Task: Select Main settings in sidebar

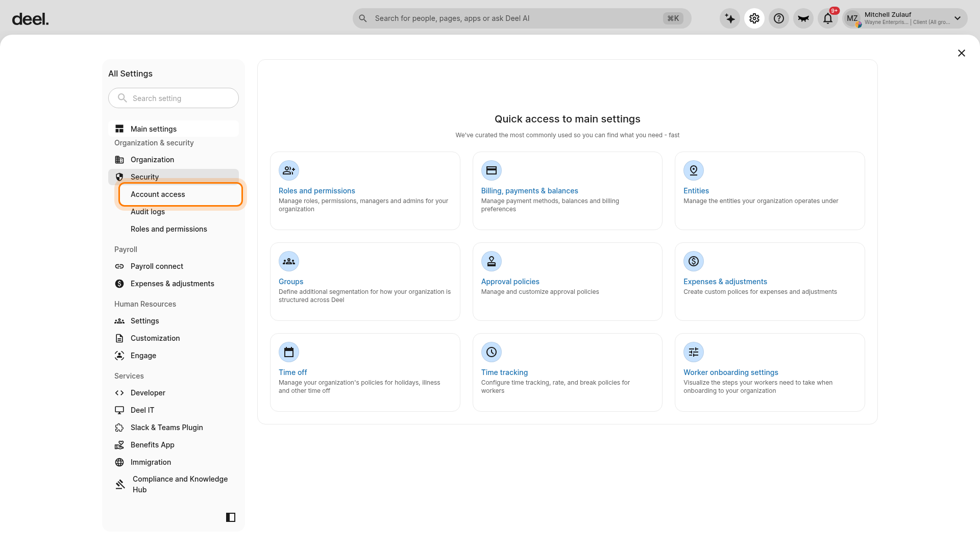Action: pyautogui.click(x=174, y=129)
